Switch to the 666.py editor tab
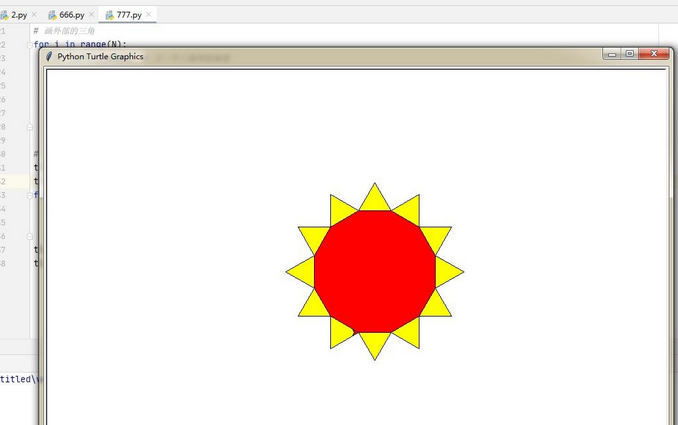This screenshot has width=678, height=425. [71, 15]
